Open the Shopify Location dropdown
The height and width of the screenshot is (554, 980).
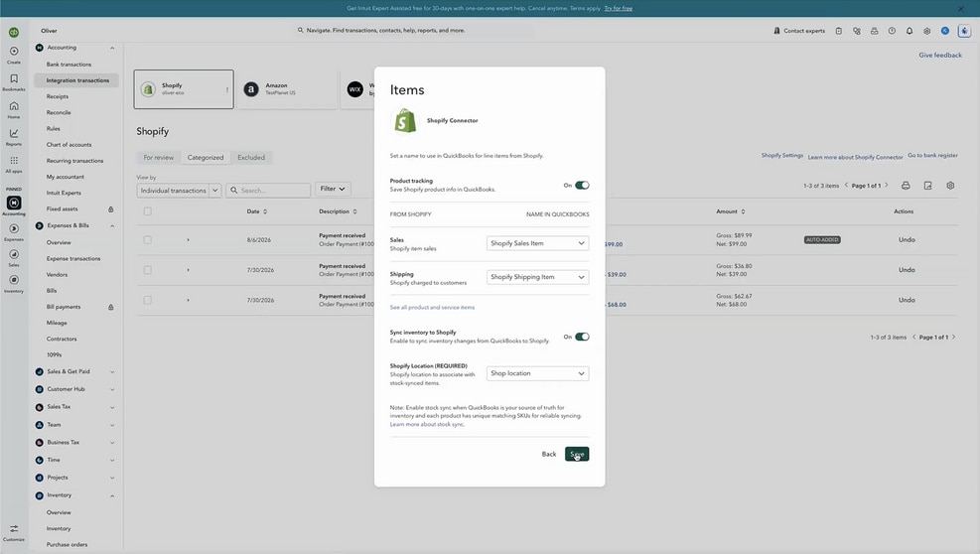pyautogui.click(x=537, y=373)
